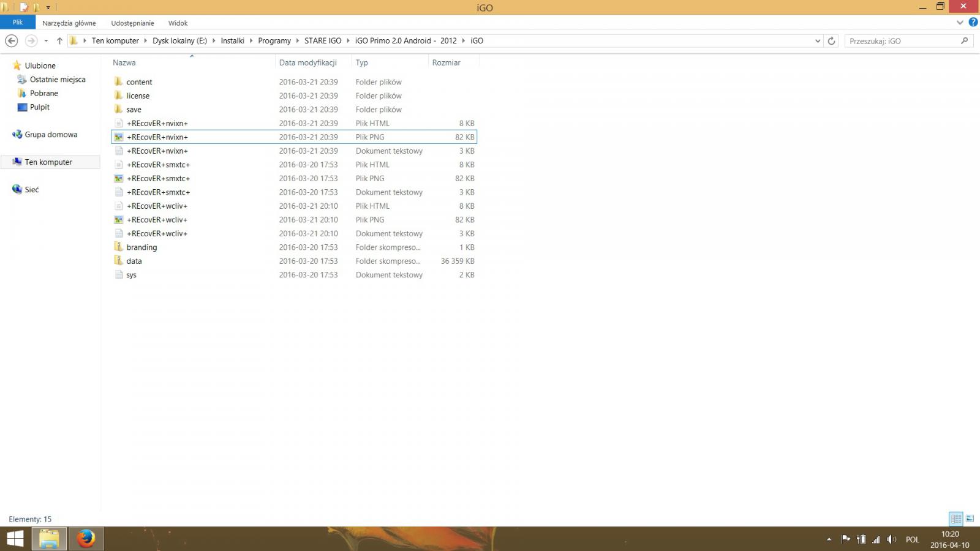Click the data row date 2016-03-20 17:53
Screen dimensions: 980x551
[x=308, y=261]
